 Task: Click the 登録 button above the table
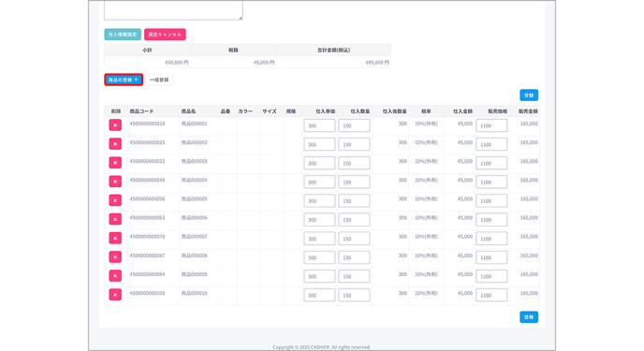coord(529,95)
